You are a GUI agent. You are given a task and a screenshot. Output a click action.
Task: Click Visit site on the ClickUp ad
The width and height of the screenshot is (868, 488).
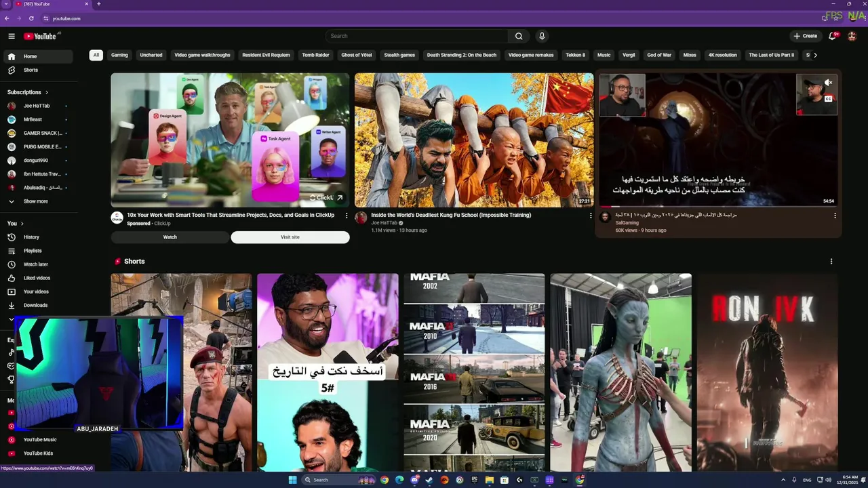coord(290,237)
